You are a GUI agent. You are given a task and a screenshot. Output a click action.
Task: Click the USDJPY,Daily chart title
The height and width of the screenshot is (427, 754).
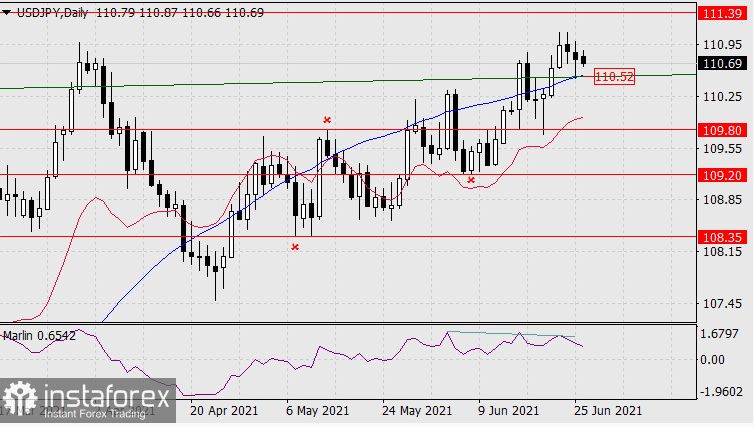52,13
